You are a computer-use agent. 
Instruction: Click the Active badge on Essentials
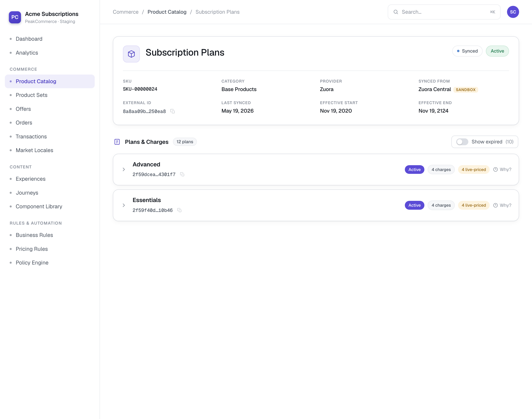[x=415, y=205]
